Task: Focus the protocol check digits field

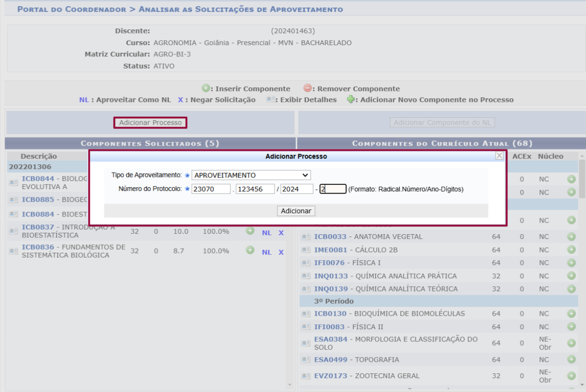Action: (333, 189)
